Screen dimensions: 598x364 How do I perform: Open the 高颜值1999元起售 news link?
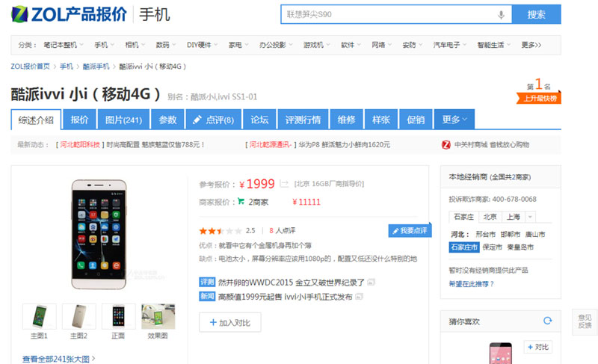pyautogui.click(x=286, y=297)
